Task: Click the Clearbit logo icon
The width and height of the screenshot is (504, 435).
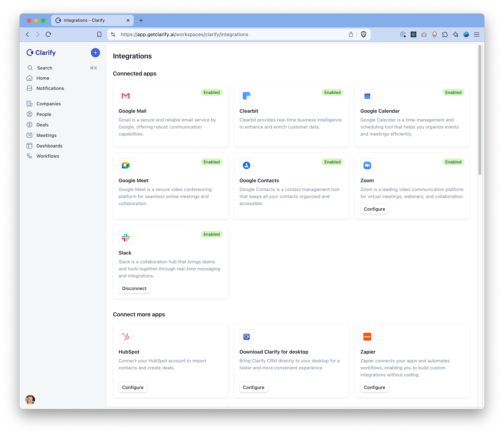Action: [x=246, y=96]
